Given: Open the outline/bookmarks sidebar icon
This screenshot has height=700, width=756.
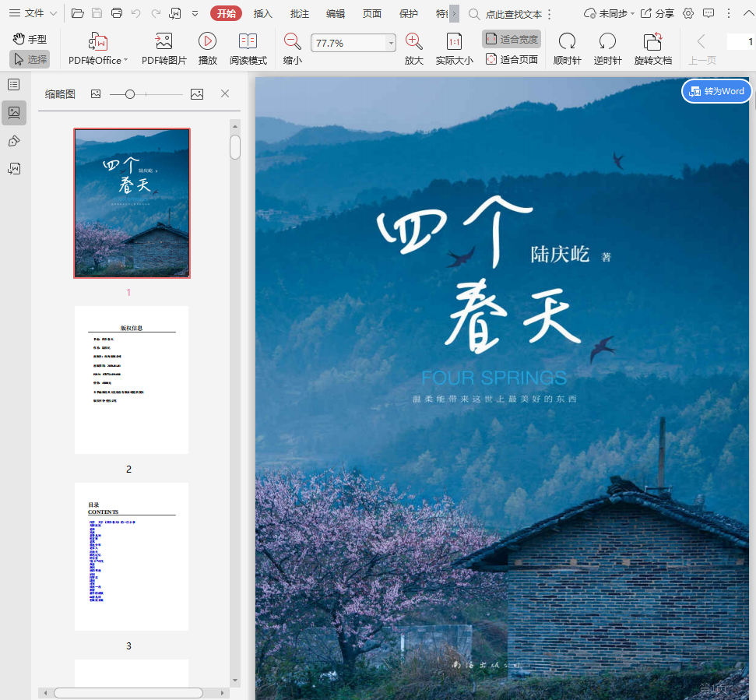Looking at the screenshot, I should coord(13,84).
